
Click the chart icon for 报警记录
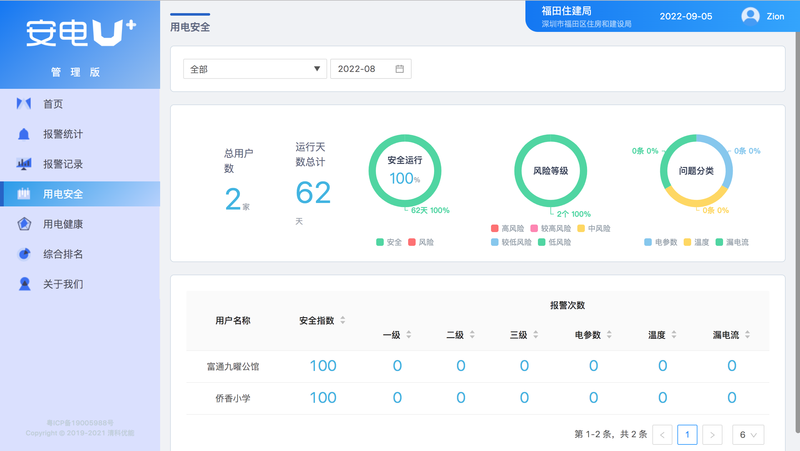click(x=23, y=164)
